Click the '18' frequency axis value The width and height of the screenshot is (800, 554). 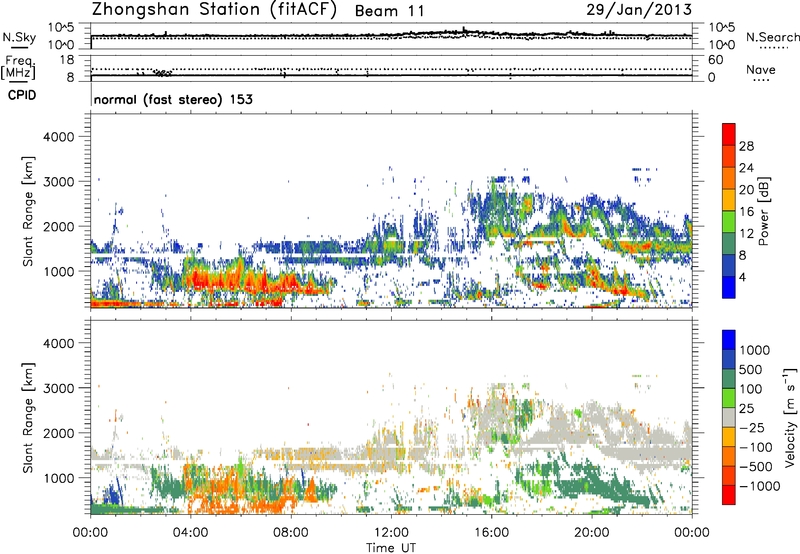tap(67, 60)
